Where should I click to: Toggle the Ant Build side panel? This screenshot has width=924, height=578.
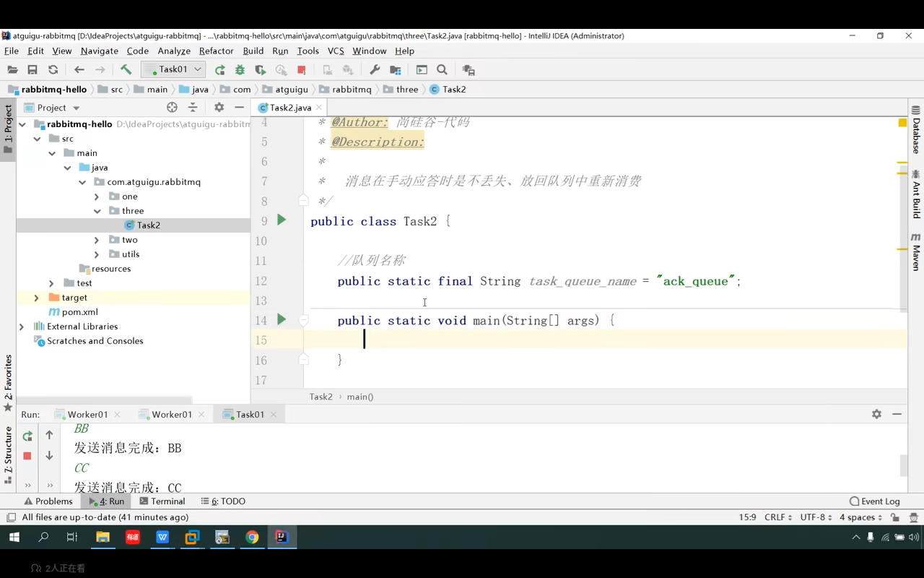point(916,194)
